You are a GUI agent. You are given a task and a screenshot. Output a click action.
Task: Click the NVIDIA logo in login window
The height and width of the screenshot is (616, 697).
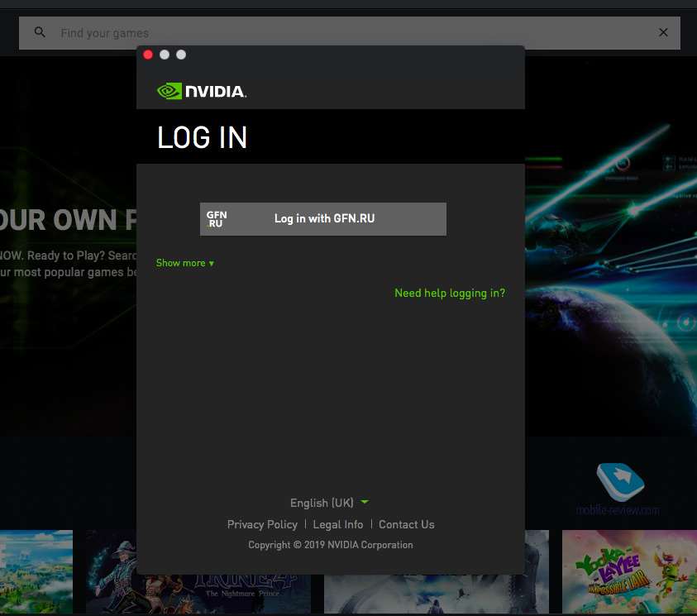tap(202, 91)
